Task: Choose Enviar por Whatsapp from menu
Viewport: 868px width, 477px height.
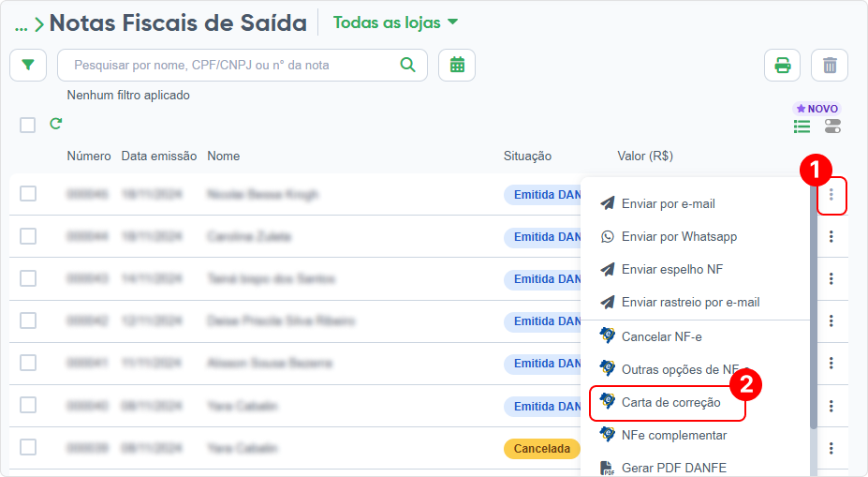Action: point(679,237)
